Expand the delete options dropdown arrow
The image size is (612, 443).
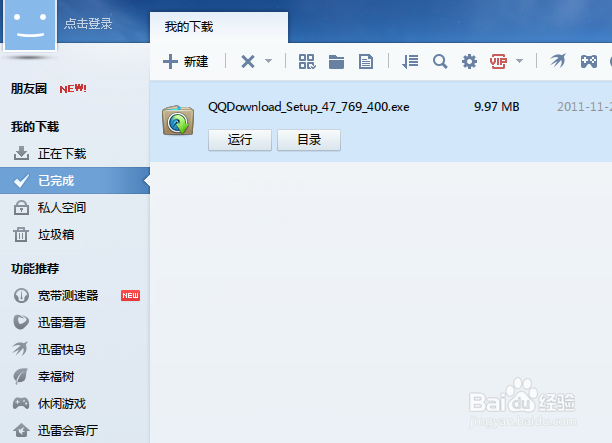(x=268, y=61)
